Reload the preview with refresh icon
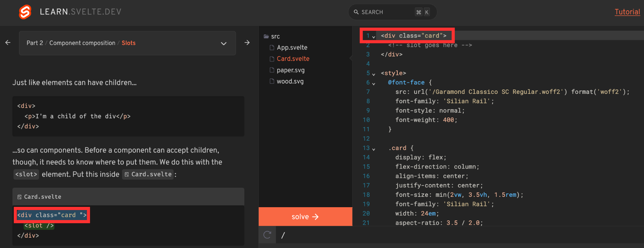The width and height of the screenshot is (644, 248). tap(267, 235)
